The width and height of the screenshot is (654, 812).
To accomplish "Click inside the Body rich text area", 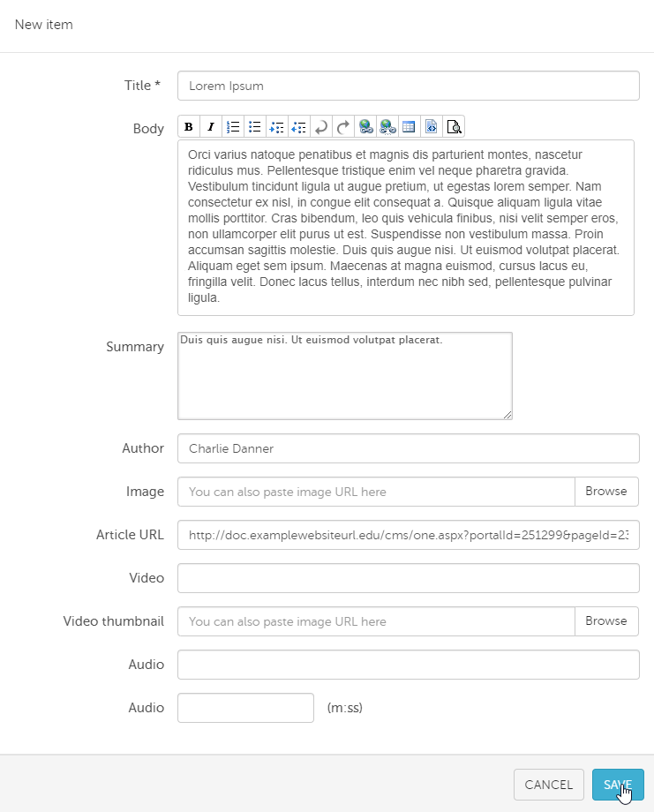I will (x=406, y=228).
